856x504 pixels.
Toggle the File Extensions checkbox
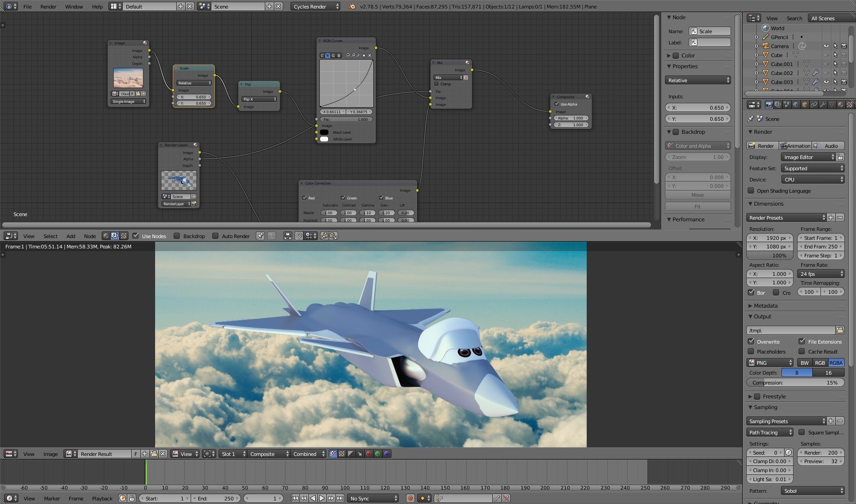click(802, 341)
